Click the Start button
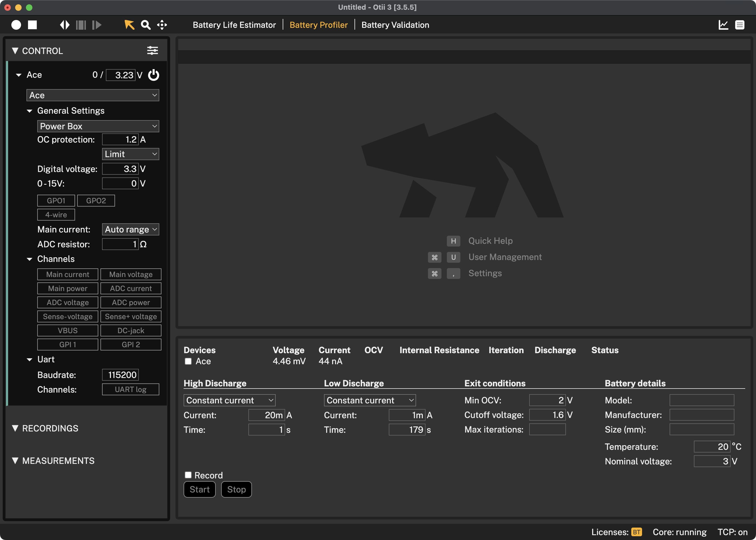The image size is (756, 540). pyautogui.click(x=200, y=490)
